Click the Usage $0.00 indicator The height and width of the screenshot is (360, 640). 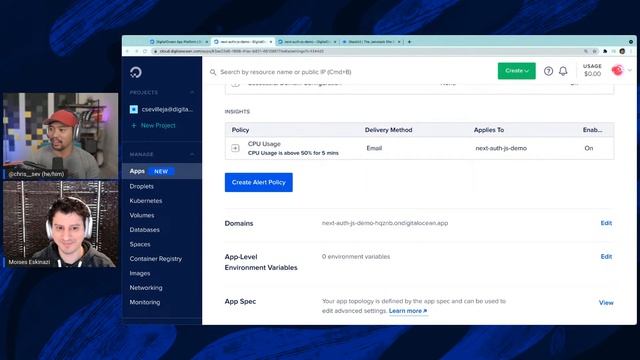592,70
